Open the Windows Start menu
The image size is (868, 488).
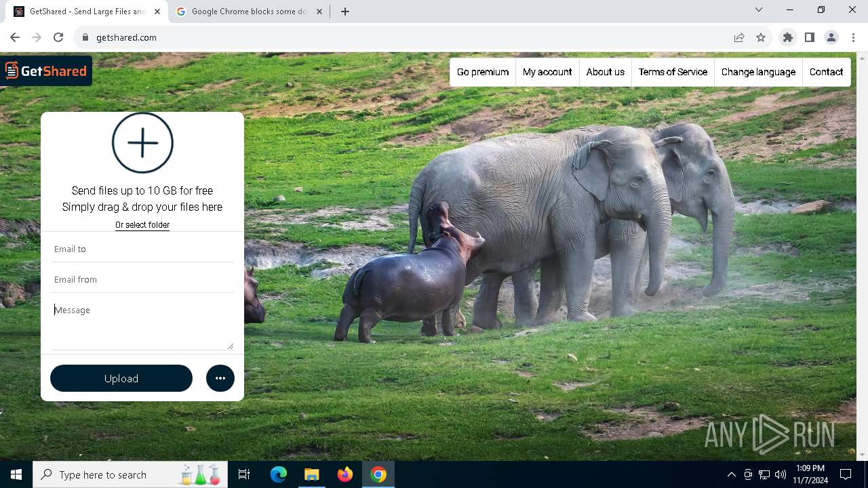[x=16, y=474]
